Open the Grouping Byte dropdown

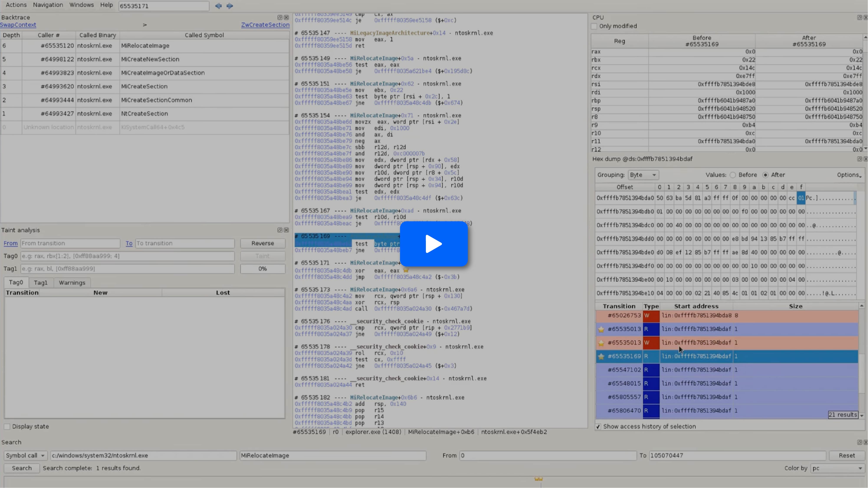click(643, 175)
